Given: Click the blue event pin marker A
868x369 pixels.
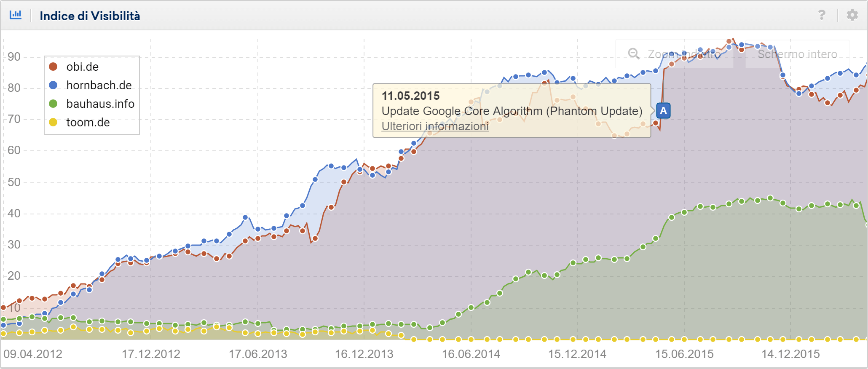Looking at the screenshot, I should point(663,111).
